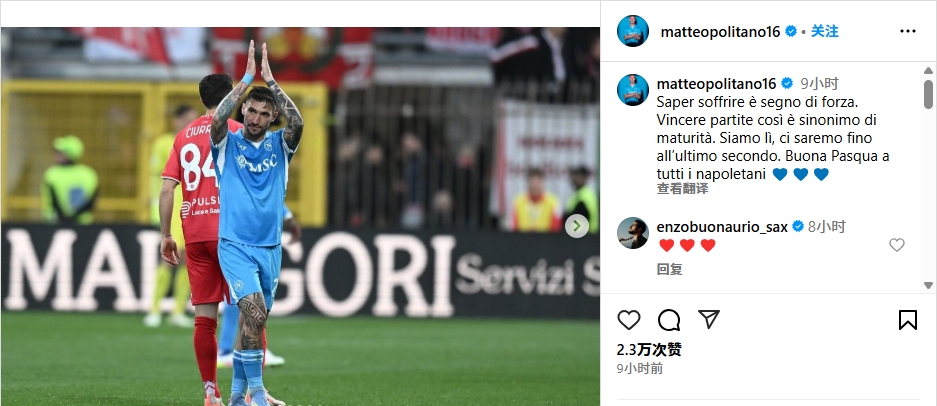The image size is (937, 406).
Task: Open matteopolitano16 profile from the header username
Action: 720,32
